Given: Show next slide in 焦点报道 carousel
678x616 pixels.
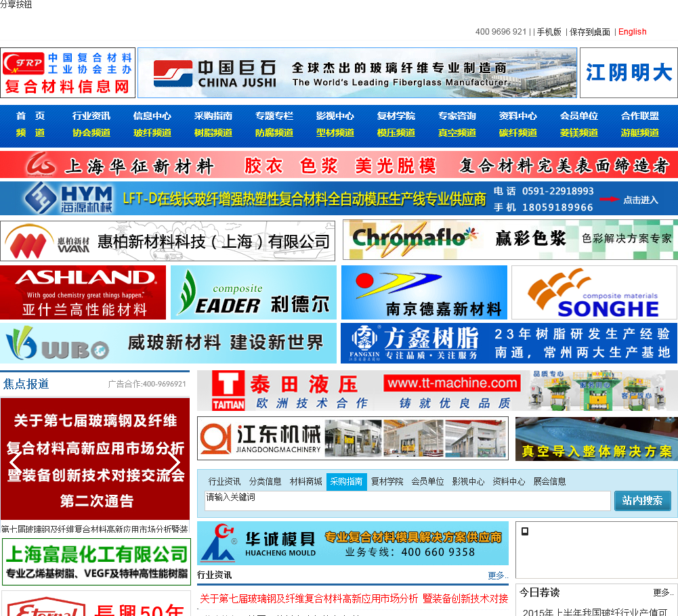Looking at the screenshot, I should (174, 462).
